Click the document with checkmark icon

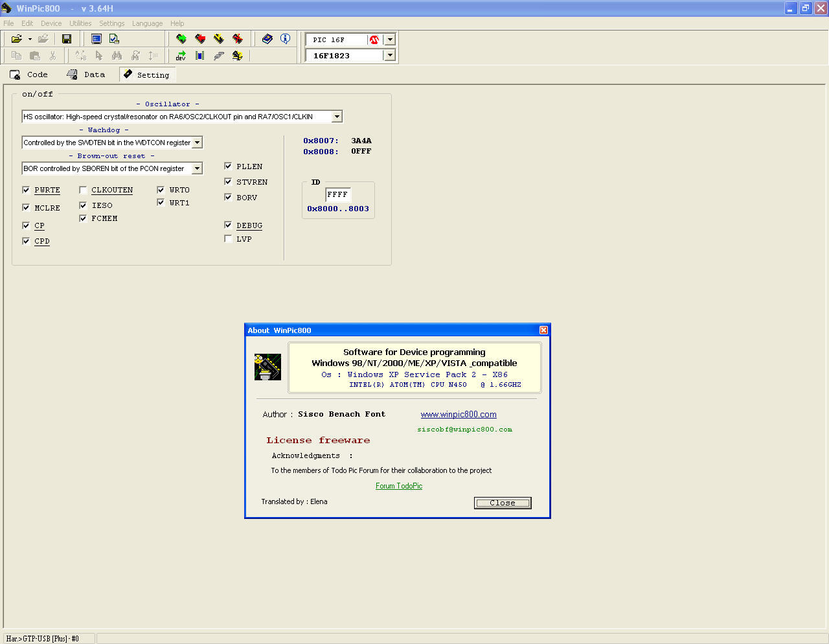click(x=114, y=39)
